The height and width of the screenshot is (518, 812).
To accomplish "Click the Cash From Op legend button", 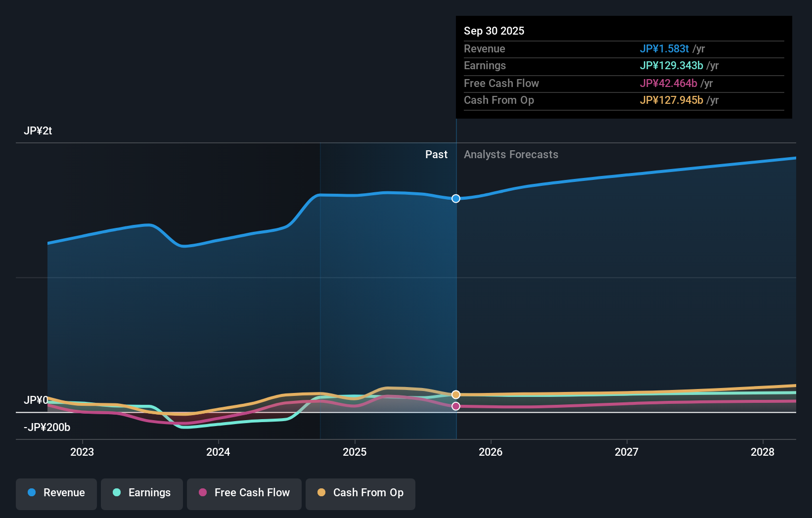I will (360, 493).
